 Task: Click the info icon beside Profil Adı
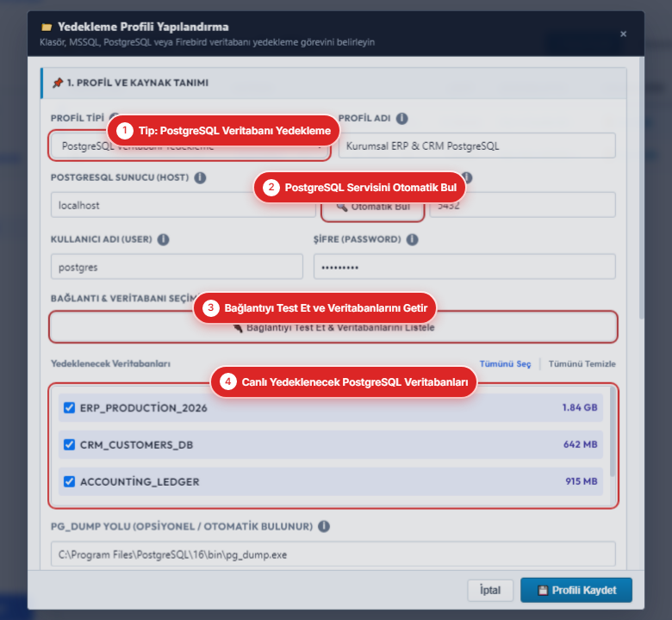pos(401,118)
